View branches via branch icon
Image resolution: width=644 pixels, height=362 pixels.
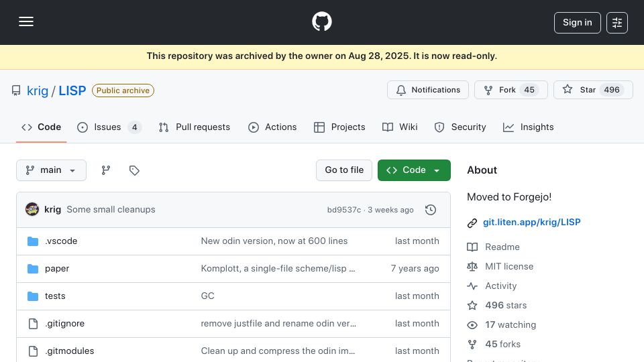pos(106,170)
